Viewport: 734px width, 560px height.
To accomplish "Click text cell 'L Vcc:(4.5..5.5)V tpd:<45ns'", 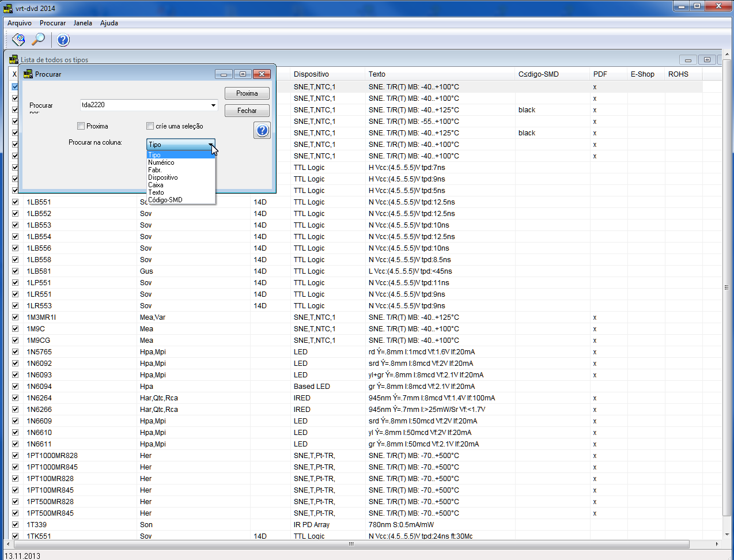I will [x=410, y=271].
